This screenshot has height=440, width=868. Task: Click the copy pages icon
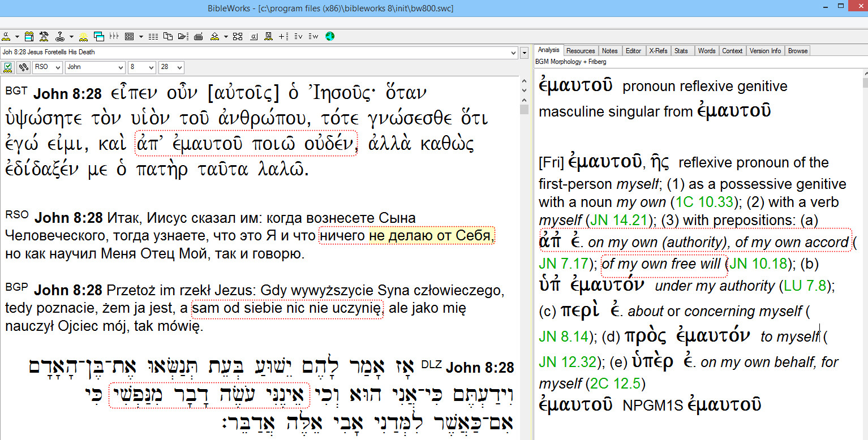pos(168,37)
